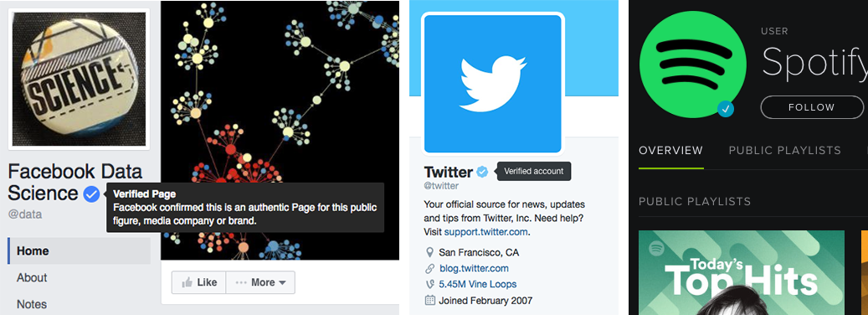Click the link chain icon beside blog.twitter.com

430,268
